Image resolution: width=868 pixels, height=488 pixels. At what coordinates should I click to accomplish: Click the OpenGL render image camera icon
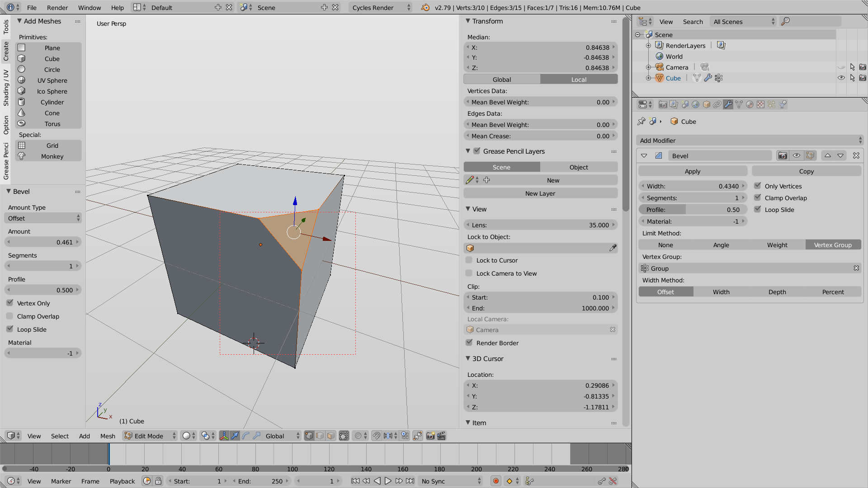coord(430,436)
